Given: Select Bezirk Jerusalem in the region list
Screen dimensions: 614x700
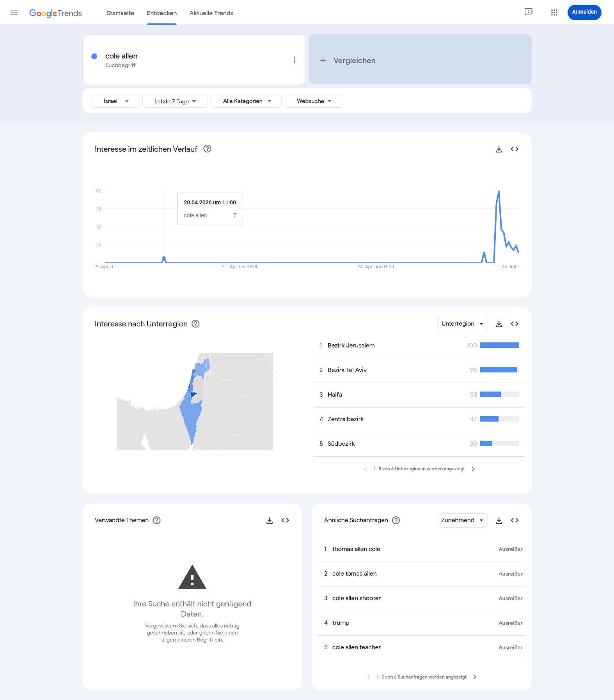Looking at the screenshot, I should click(419, 346).
